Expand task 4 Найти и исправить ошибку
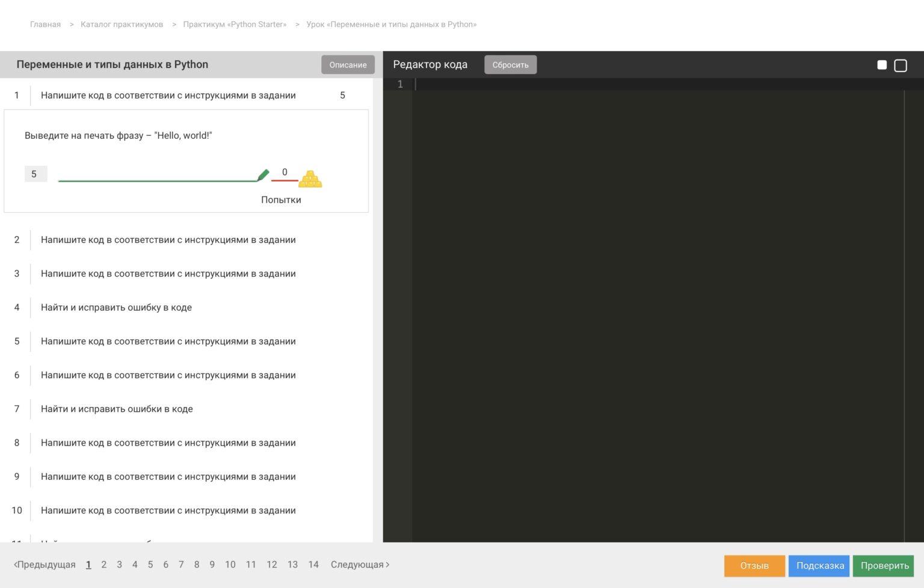This screenshot has width=924, height=588. click(116, 307)
